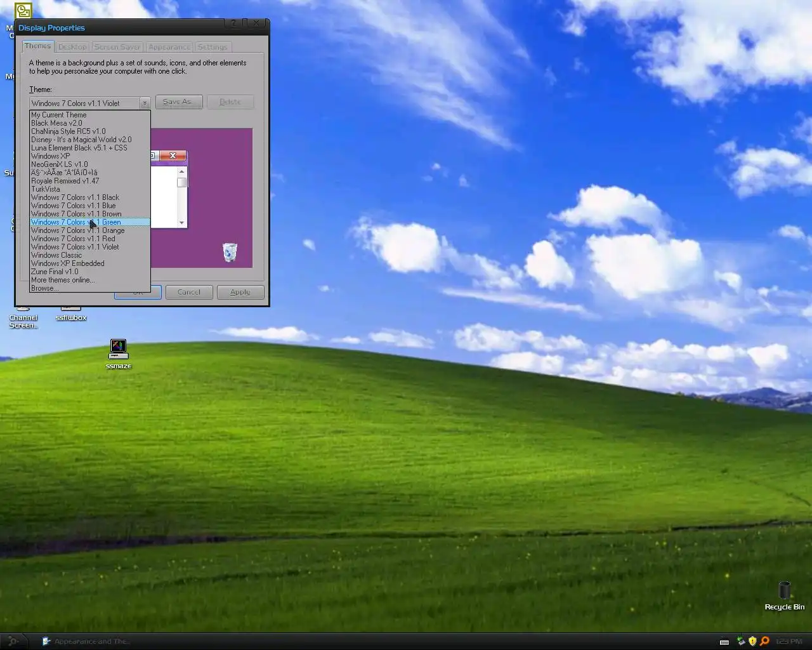Choose 'Windows 7 Colors v1.1 Black'
812x650 pixels.
click(90, 197)
